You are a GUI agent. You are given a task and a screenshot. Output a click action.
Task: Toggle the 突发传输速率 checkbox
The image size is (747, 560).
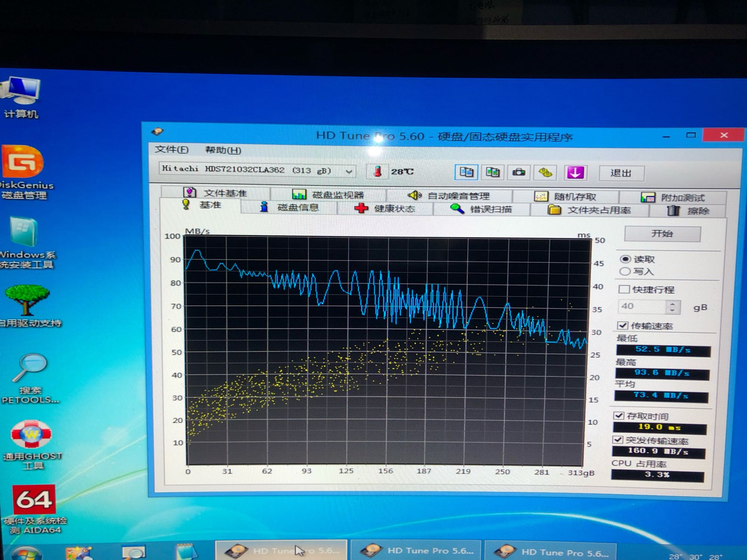click(618, 440)
